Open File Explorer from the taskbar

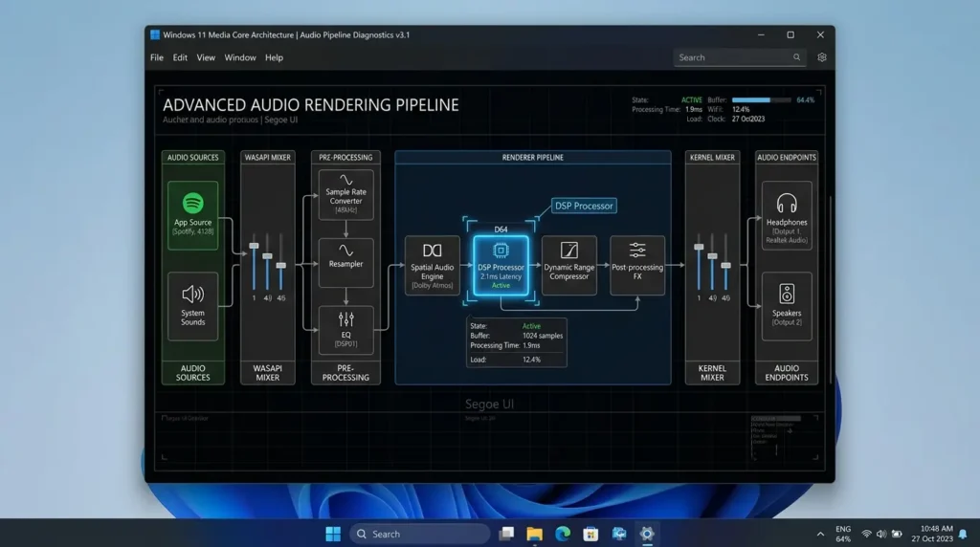(534, 534)
